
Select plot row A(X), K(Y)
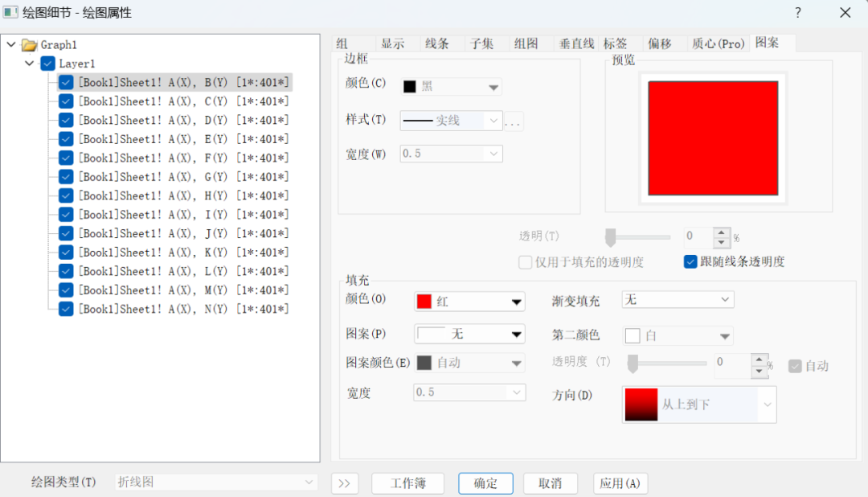click(x=183, y=252)
